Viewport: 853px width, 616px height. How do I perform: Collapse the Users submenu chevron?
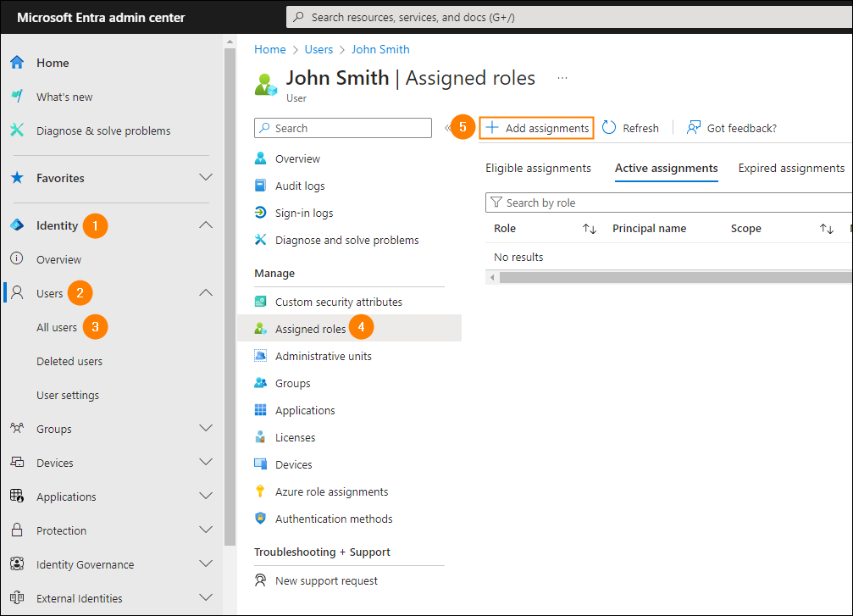click(x=206, y=293)
